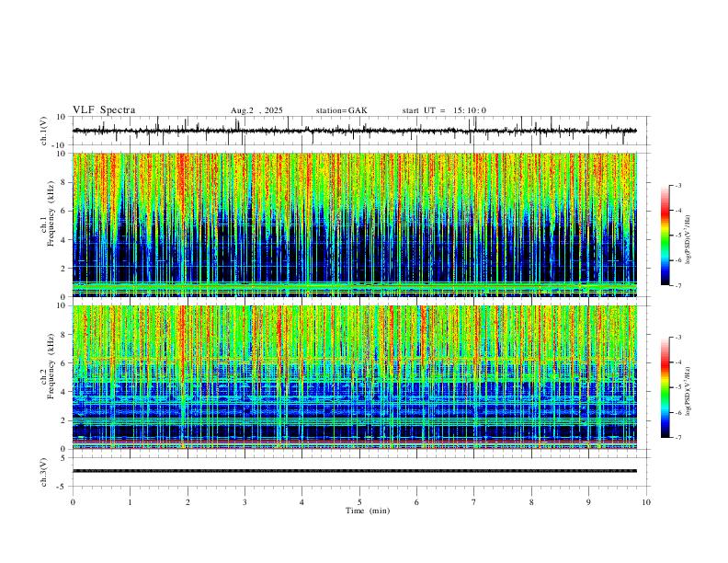
Task: Click time axis tick label "3"
Action: pos(245,502)
